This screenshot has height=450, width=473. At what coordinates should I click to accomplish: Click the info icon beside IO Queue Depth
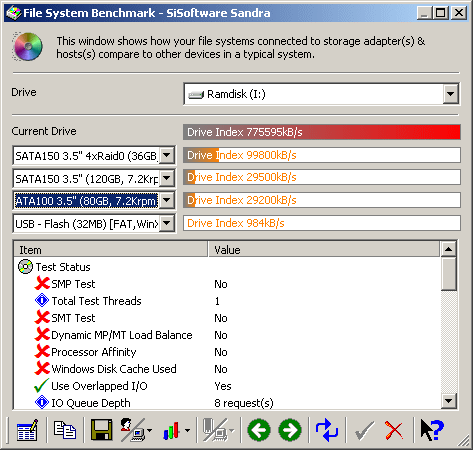point(42,403)
